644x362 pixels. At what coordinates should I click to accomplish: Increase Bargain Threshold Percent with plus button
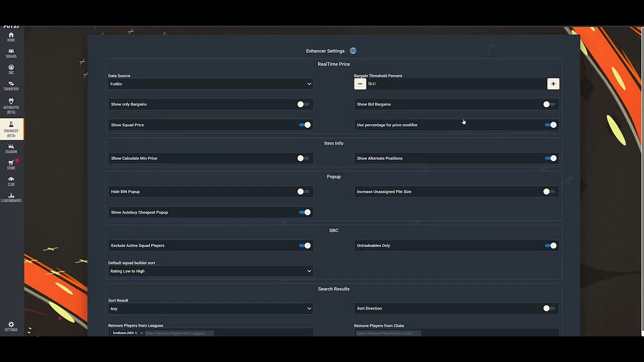[553, 84]
